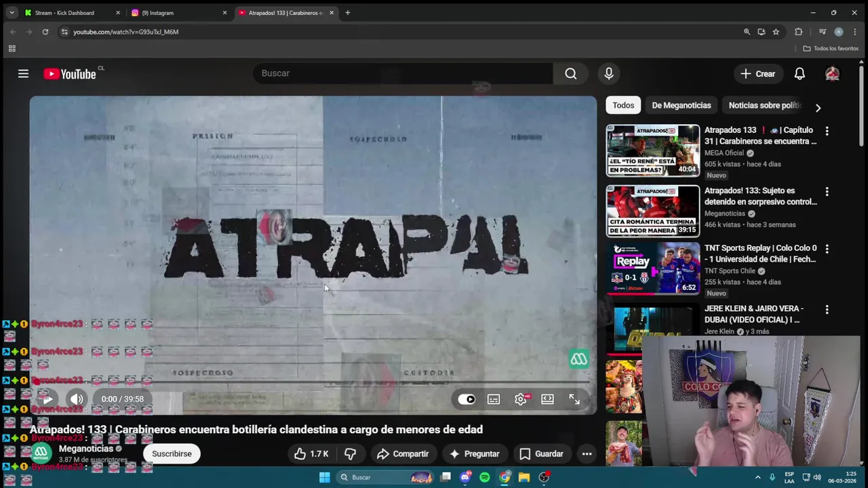
Task: Seek on the video progress bar
Action: click(x=313, y=384)
